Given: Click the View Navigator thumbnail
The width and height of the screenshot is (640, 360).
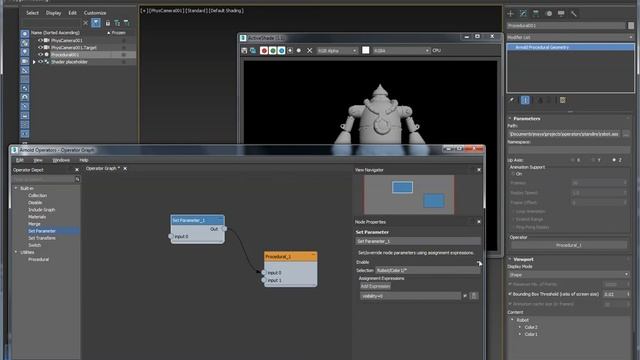Looking at the screenshot, I should tap(409, 195).
